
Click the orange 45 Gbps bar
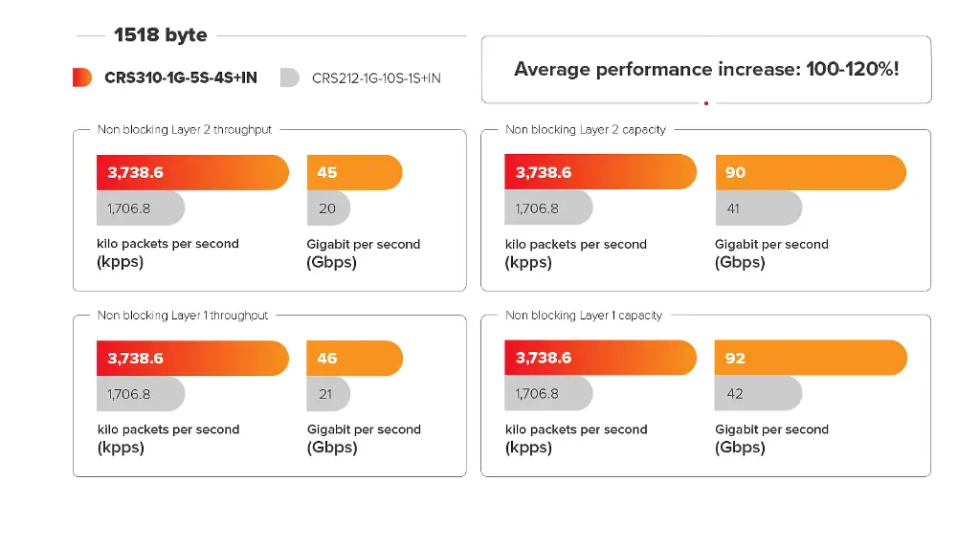(x=354, y=173)
